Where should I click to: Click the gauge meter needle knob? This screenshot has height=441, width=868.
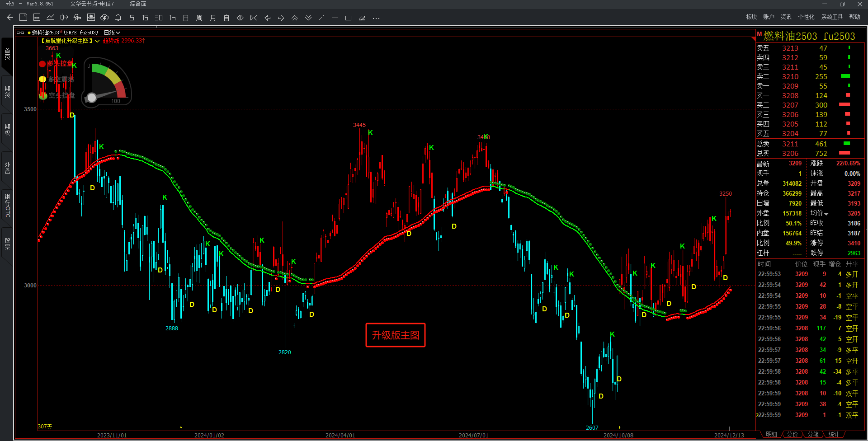(92, 98)
